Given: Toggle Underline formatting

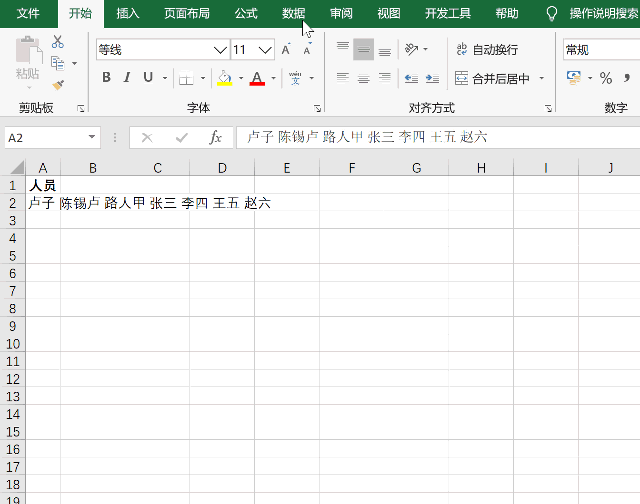Looking at the screenshot, I should pyautogui.click(x=148, y=77).
